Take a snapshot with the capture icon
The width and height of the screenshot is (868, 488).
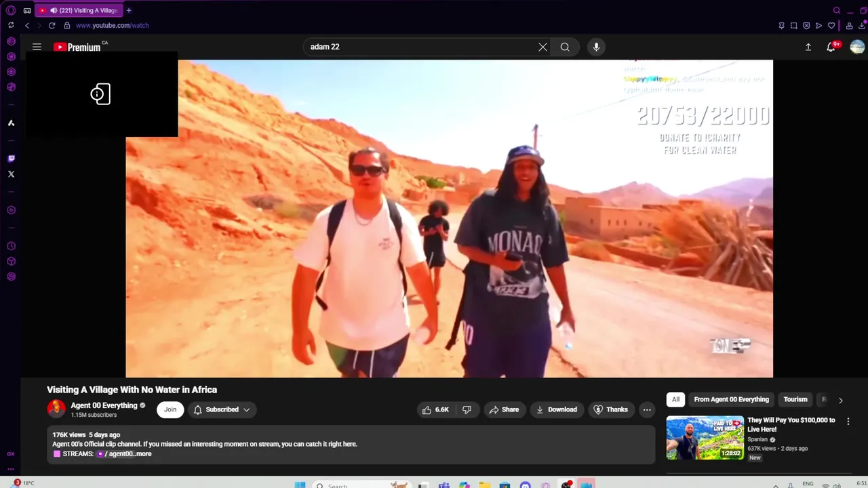click(x=793, y=26)
